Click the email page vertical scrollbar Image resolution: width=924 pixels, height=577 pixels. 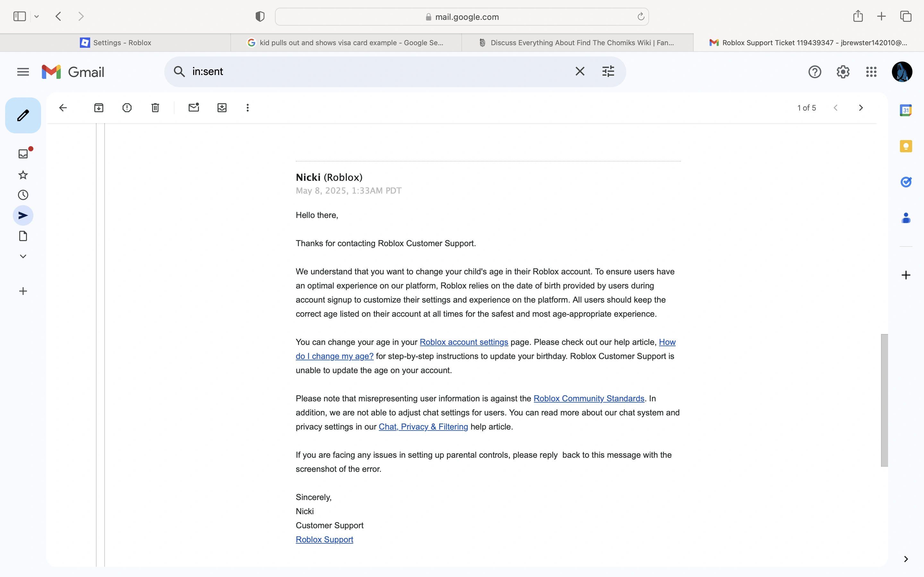[x=884, y=400]
